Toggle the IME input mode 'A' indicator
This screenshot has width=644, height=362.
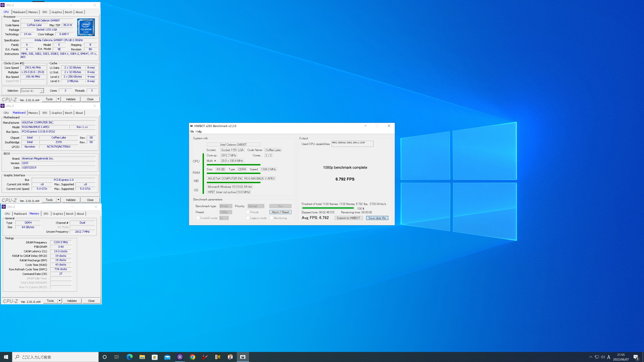(x=609, y=357)
